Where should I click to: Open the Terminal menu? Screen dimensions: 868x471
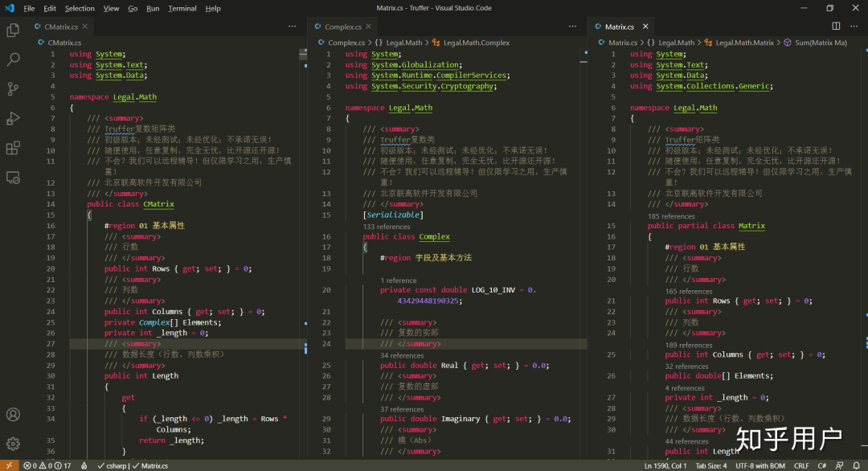click(x=182, y=8)
